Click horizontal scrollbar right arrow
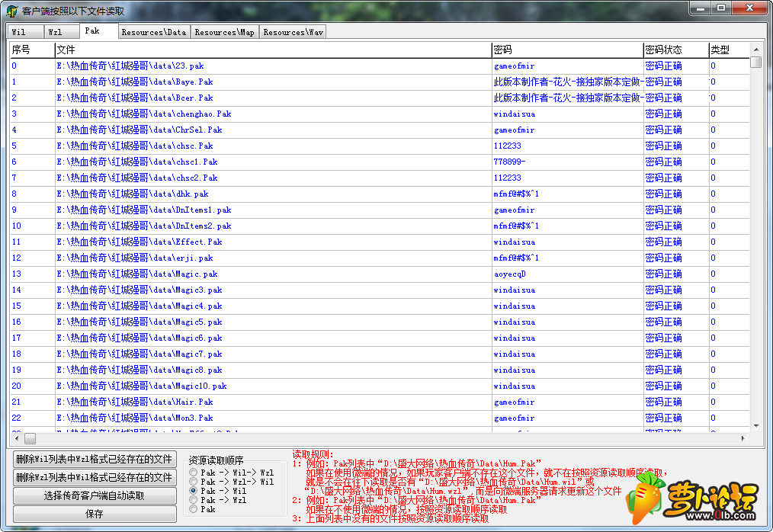Viewport: 773px width, 532px height. 743,438
